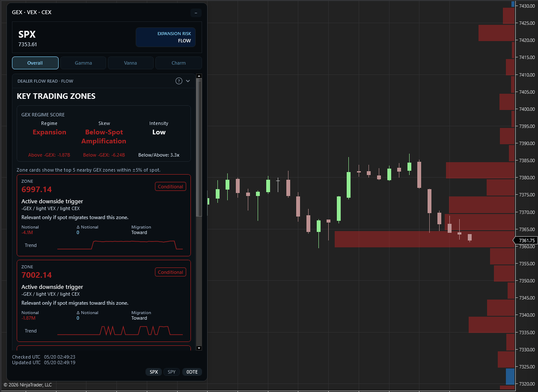The width and height of the screenshot is (538, 392).
Task: Select the Charm tab
Action: tap(178, 63)
